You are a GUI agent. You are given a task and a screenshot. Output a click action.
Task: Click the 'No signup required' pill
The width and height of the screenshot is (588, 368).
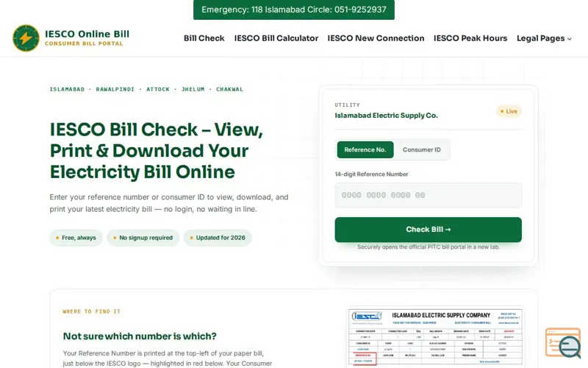(x=143, y=238)
